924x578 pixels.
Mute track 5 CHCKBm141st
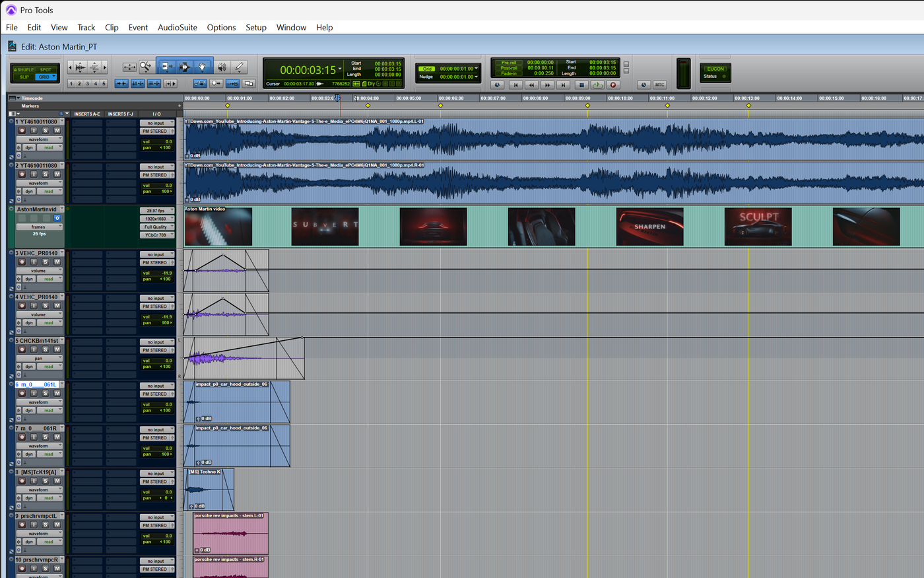pyautogui.click(x=57, y=349)
